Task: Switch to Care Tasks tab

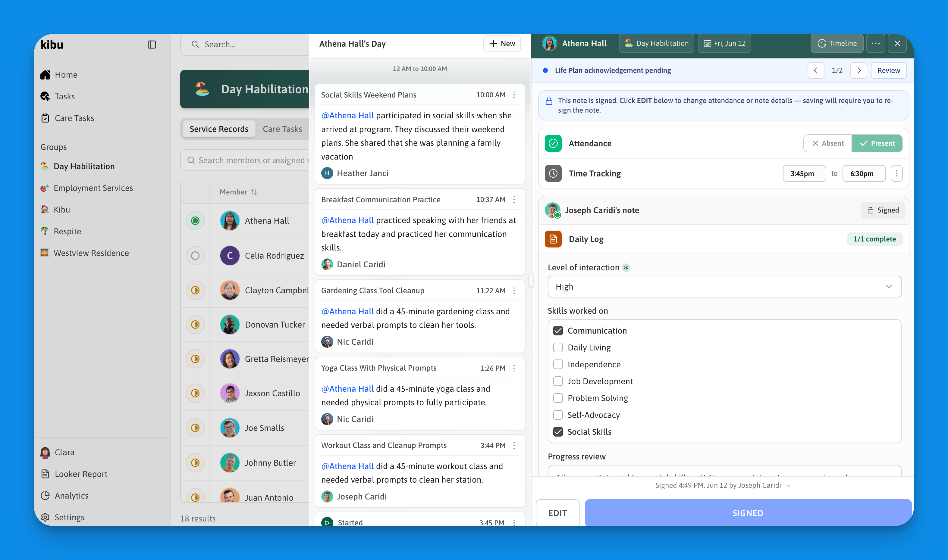Action: tap(283, 129)
